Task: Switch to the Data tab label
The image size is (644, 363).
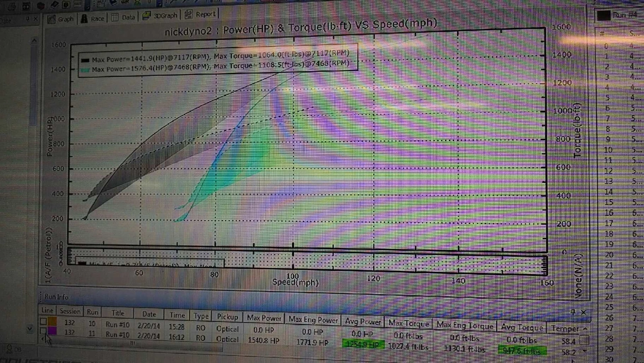Action: click(128, 17)
